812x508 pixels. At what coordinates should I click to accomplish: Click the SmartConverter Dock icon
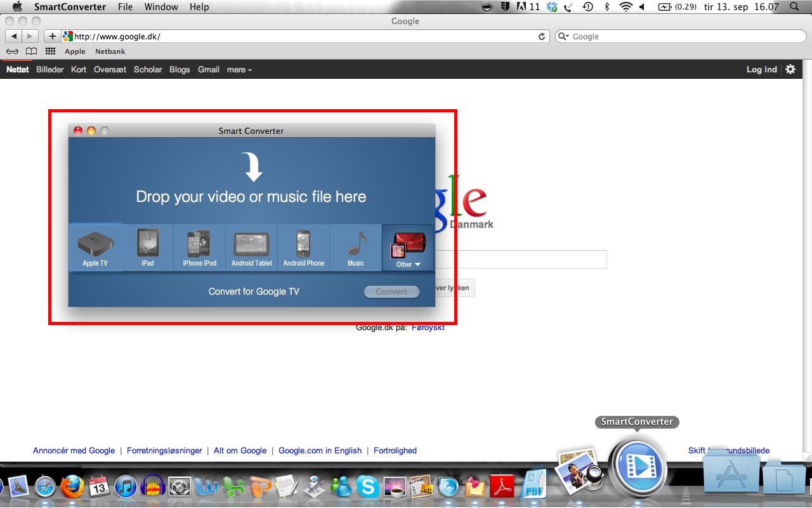tap(637, 467)
